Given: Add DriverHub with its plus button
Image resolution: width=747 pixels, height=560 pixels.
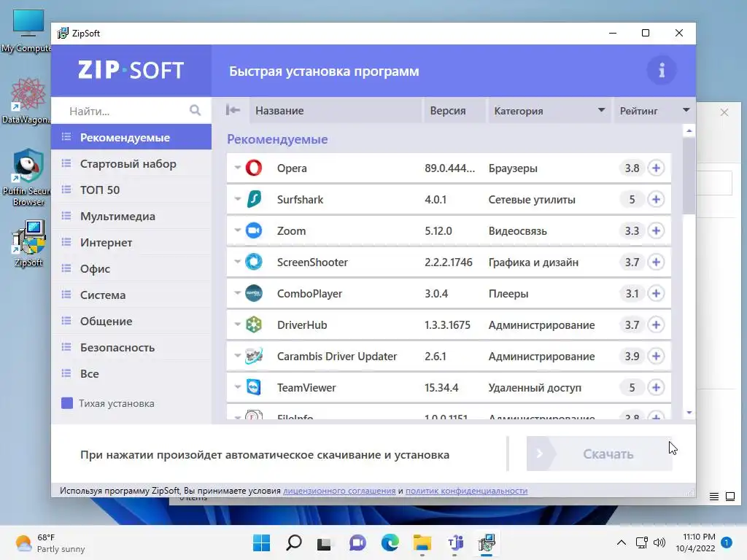Looking at the screenshot, I should (656, 325).
